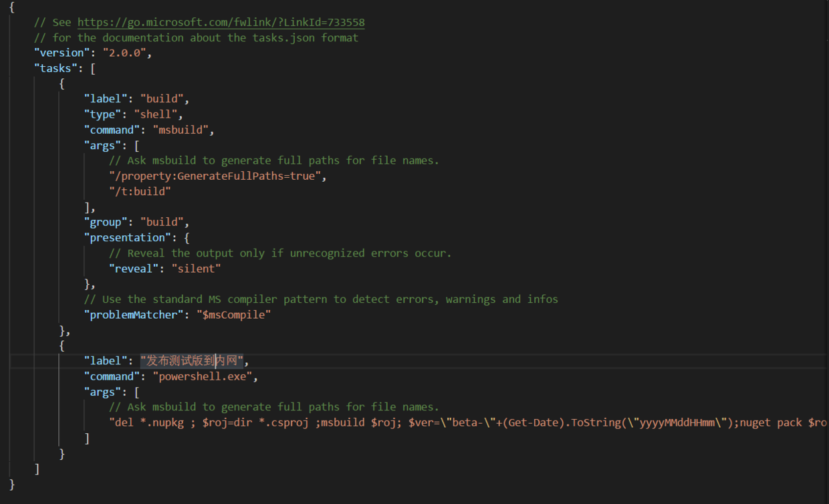
Task: Click the closing bracket of tasks array
Action: (37, 469)
